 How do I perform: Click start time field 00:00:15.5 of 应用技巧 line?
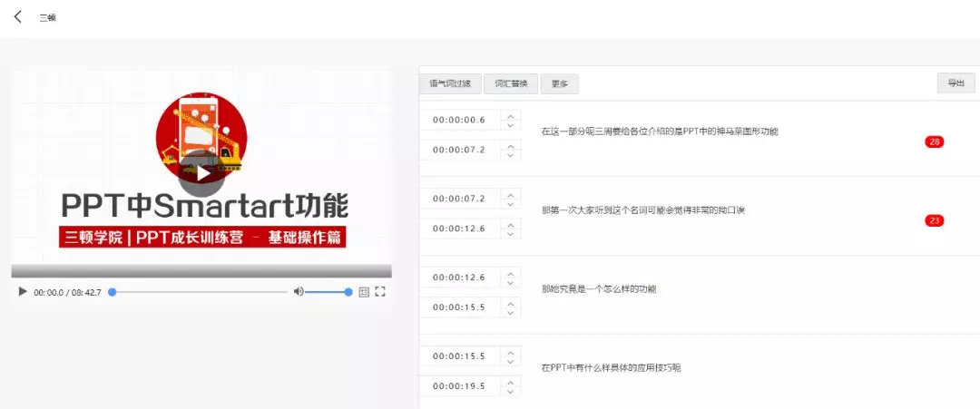(x=460, y=355)
